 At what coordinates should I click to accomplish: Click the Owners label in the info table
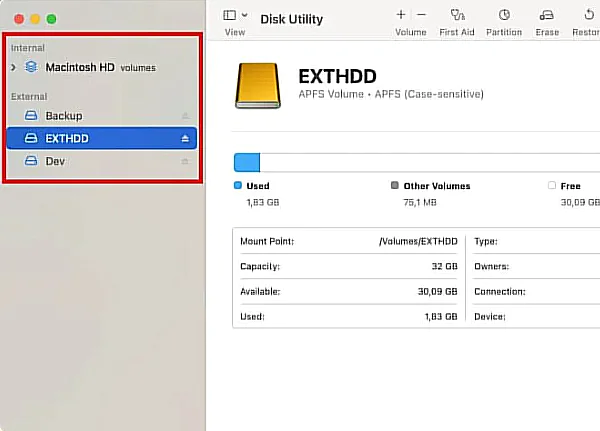pyautogui.click(x=492, y=266)
